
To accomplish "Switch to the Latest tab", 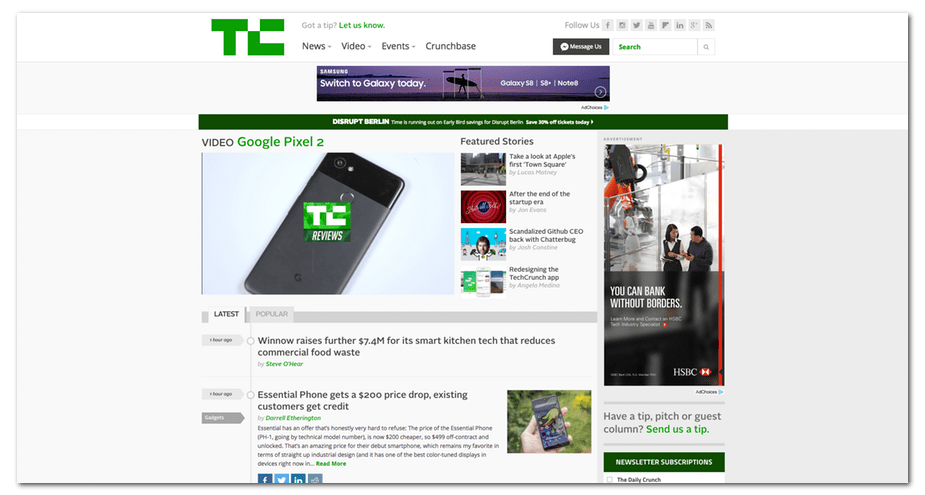I will click(x=226, y=314).
